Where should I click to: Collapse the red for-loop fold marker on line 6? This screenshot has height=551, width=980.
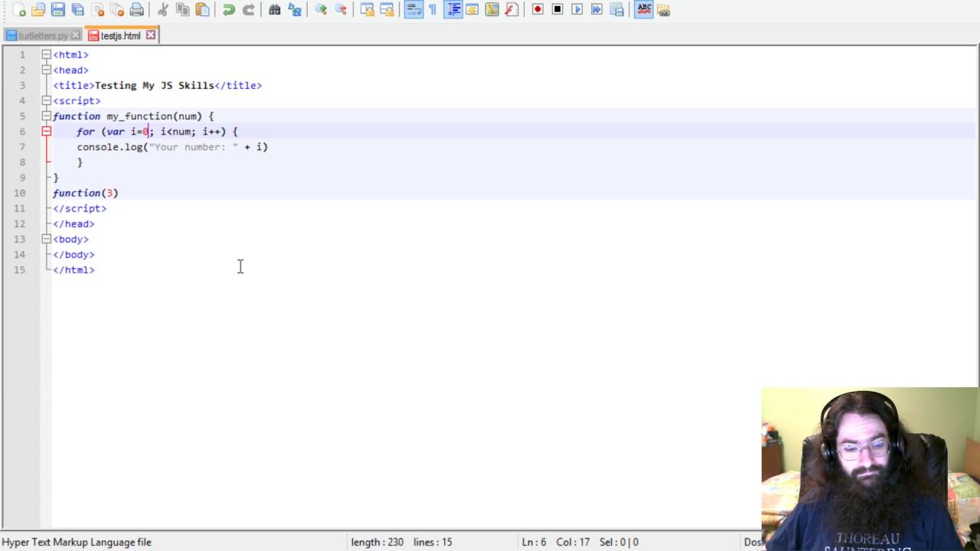click(46, 131)
